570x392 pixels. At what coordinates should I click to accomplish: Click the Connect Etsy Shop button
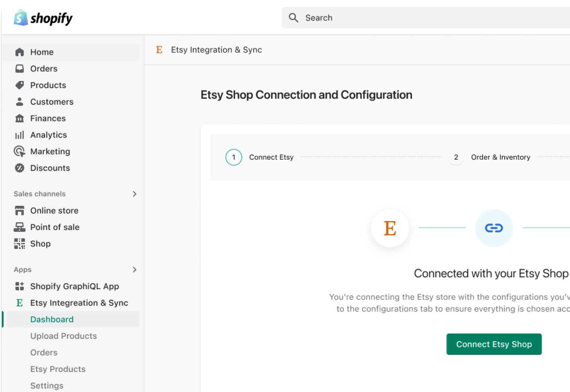point(494,344)
